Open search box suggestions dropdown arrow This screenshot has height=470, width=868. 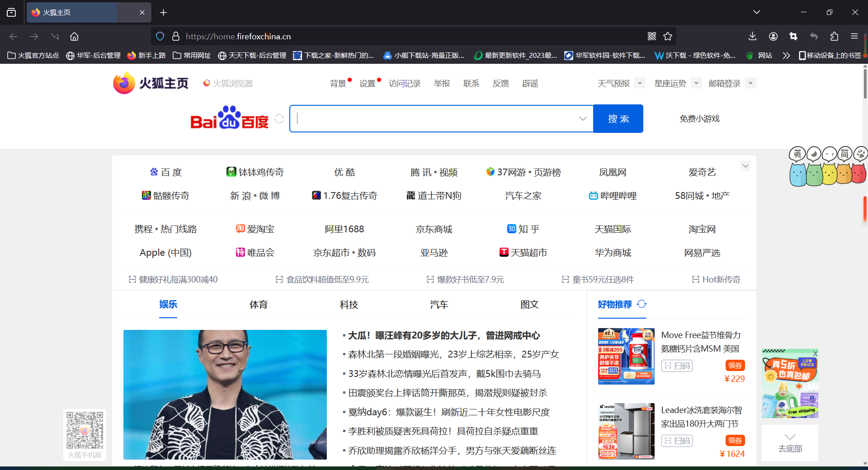pos(583,118)
